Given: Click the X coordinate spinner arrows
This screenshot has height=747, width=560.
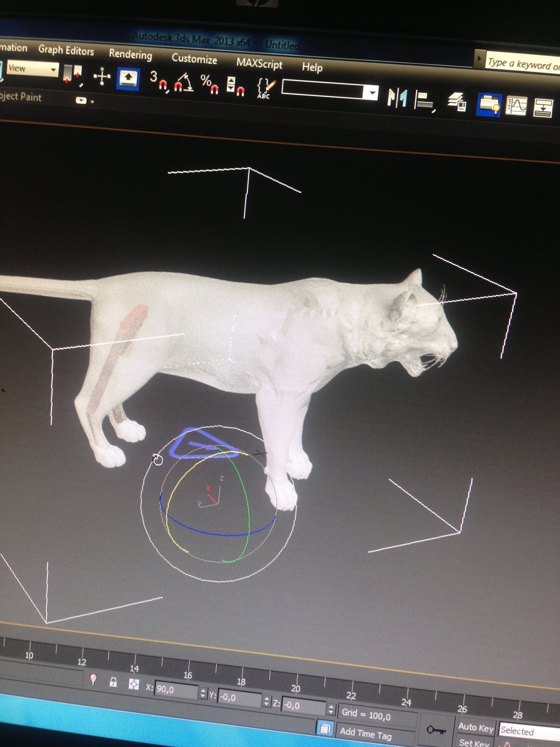Looking at the screenshot, I should point(203,693).
